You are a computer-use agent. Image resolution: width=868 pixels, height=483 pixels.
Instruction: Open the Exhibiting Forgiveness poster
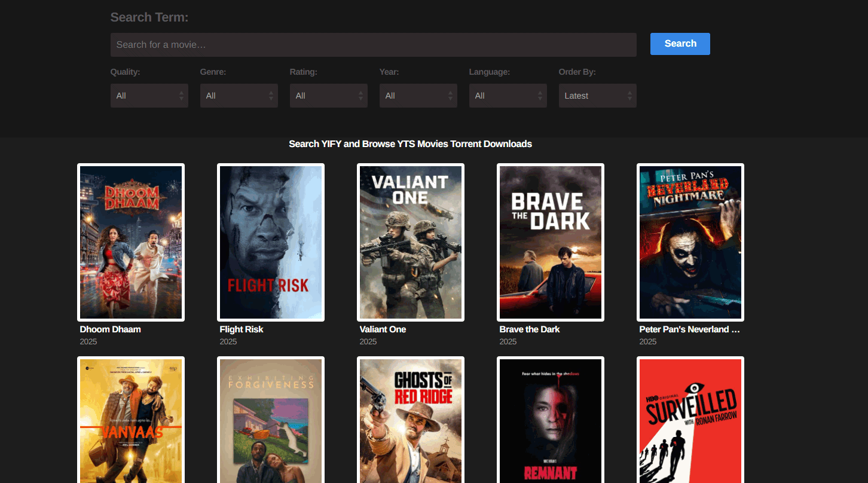pyautogui.click(x=271, y=420)
